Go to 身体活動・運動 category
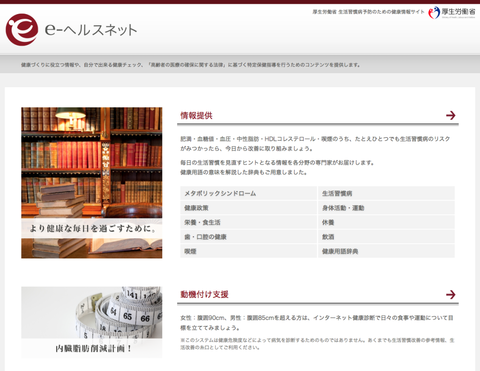The height and width of the screenshot is (371, 480). coord(386,208)
